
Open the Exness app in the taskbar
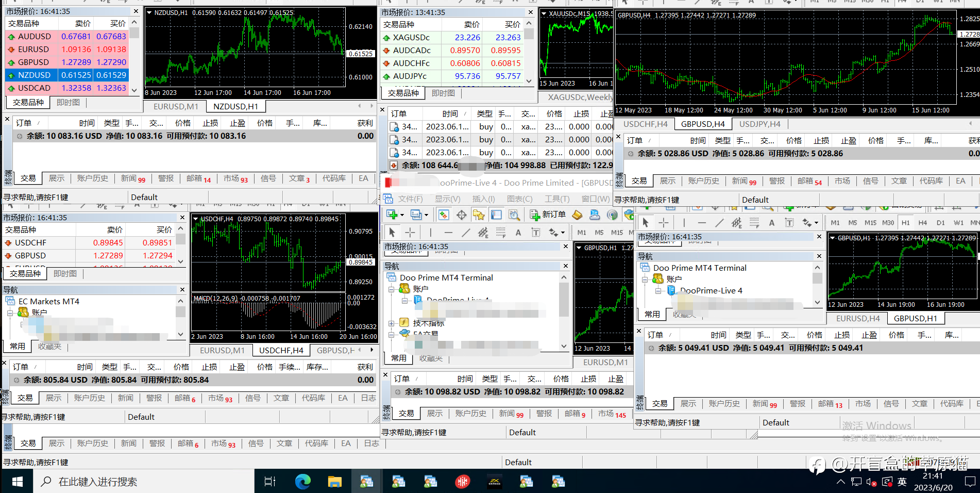pyautogui.click(x=495, y=482)
